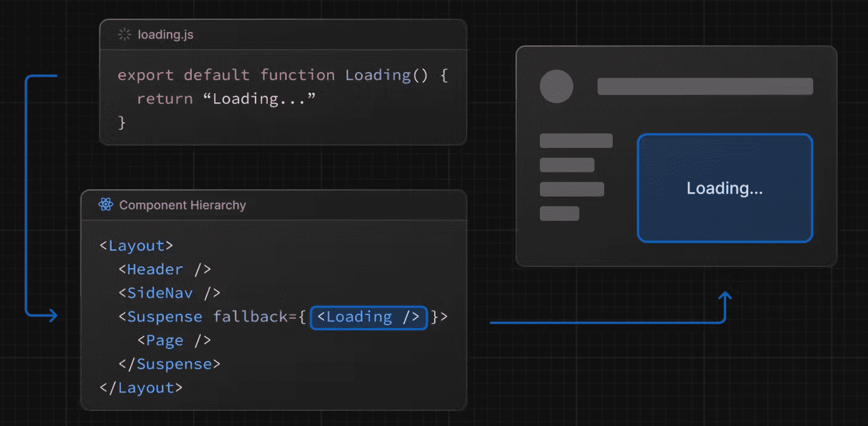Select the Component Hierarchy panel title

[x=182, y=205]
